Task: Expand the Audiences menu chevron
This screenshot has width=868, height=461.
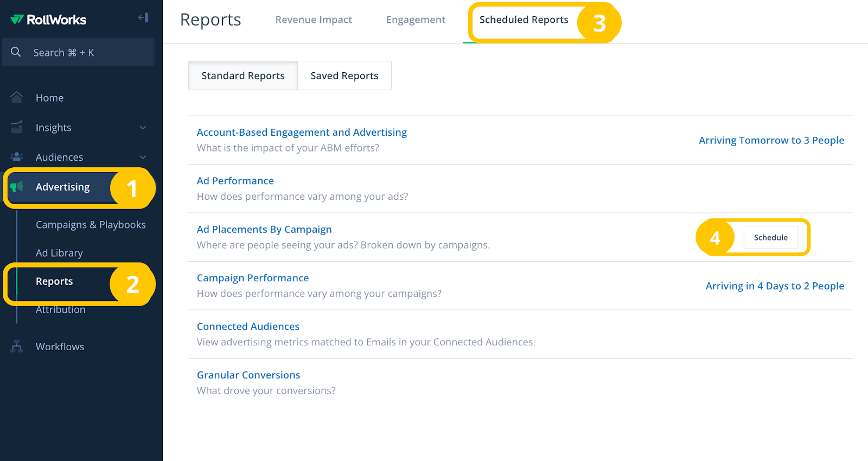Action: (143, 157)
